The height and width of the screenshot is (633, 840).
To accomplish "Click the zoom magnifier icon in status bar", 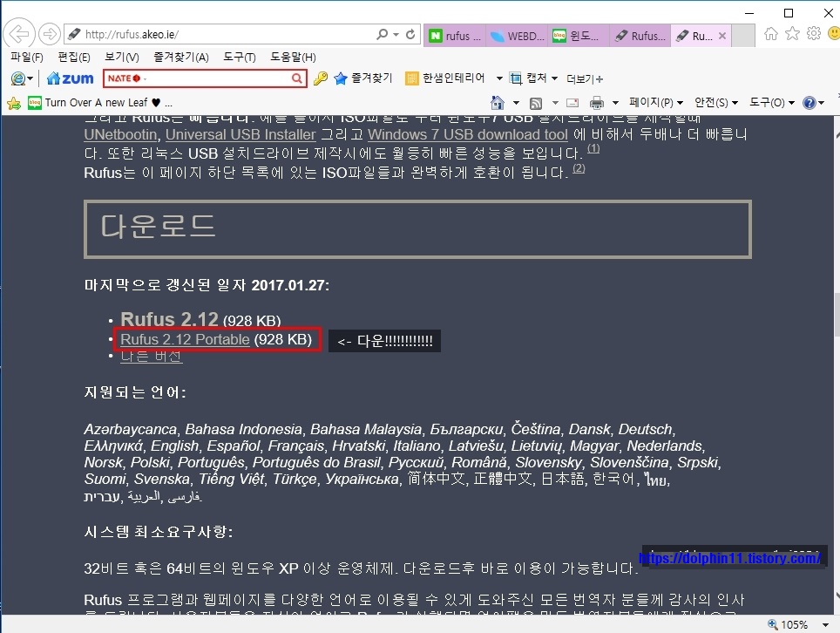I will (x=773, y=624).
